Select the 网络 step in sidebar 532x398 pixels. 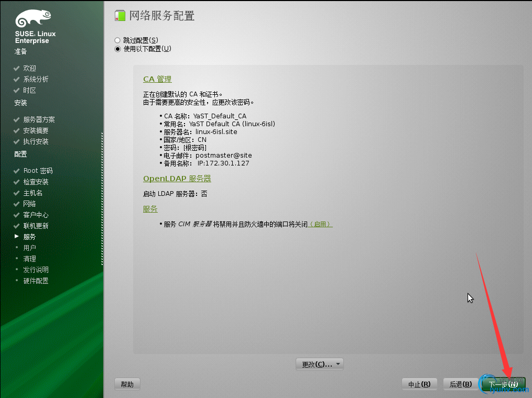[x=29, y=204]
